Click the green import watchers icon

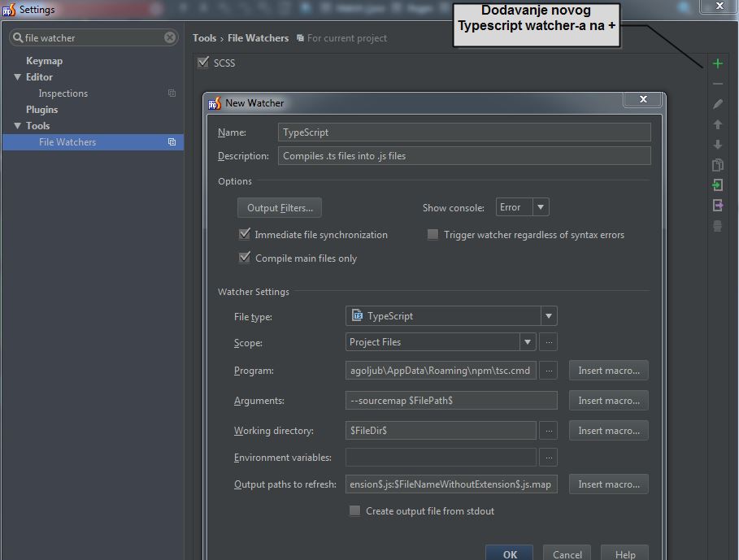717,185
